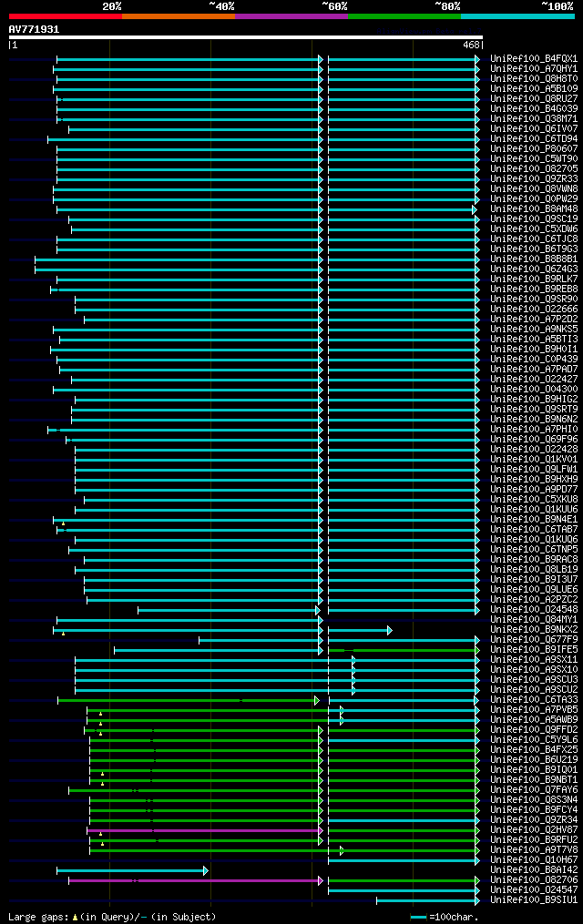The width and height of the screenshot is (583, 924).
Task: Click the green ~80% legend segment
Action: [x=404, y=16]
